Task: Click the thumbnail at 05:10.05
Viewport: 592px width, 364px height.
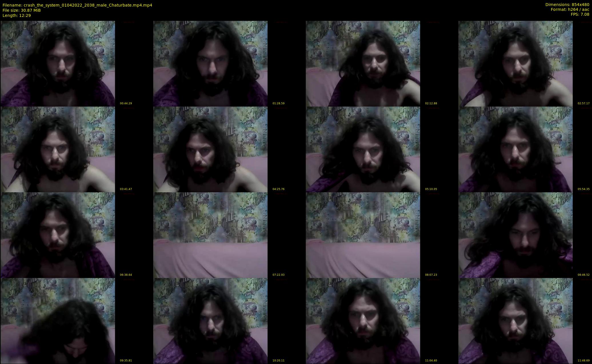Action: (363, 149)
